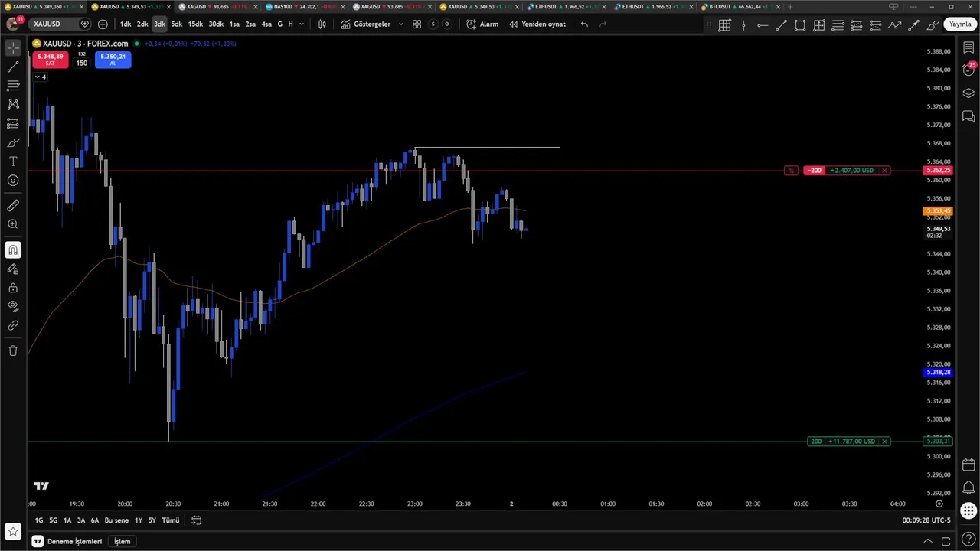The width and height of the screenshot is (980, 551).
Task: Toggle stay in drawing mode
Action: pyautogui.click(x=13, y=269)
